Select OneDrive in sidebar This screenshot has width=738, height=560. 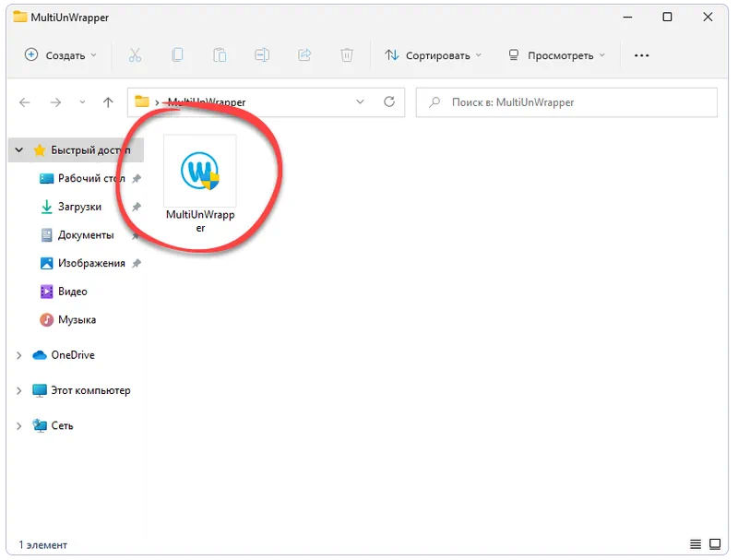pos(73,355)
